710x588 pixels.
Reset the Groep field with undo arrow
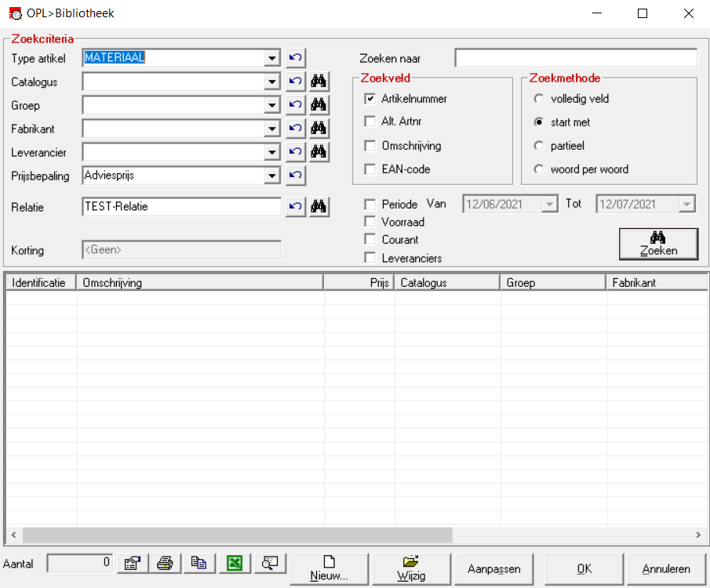[x=296, y=105]
